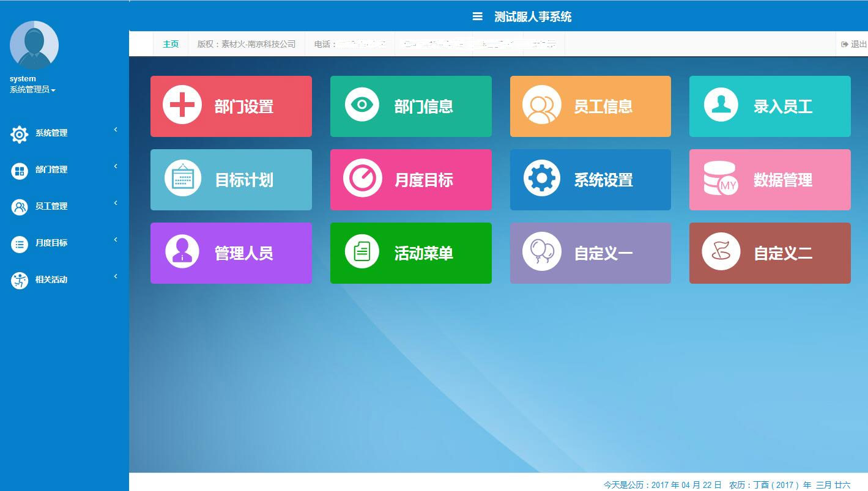Click the eye icon on 部门信息 tile
This screenshot has width=868, height=491.
coord(362,105)
